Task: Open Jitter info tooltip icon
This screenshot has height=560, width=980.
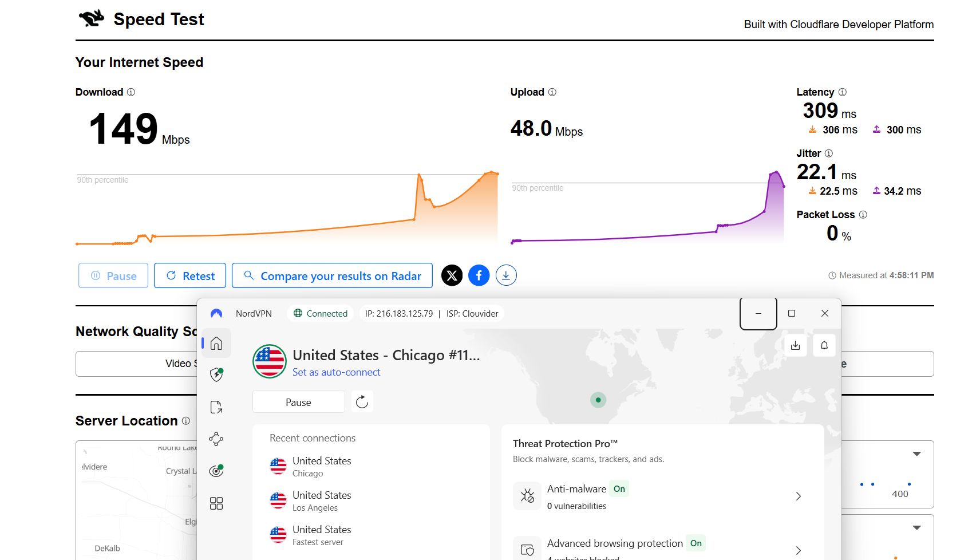Action: pyautogui.click(x=829, y=153)
